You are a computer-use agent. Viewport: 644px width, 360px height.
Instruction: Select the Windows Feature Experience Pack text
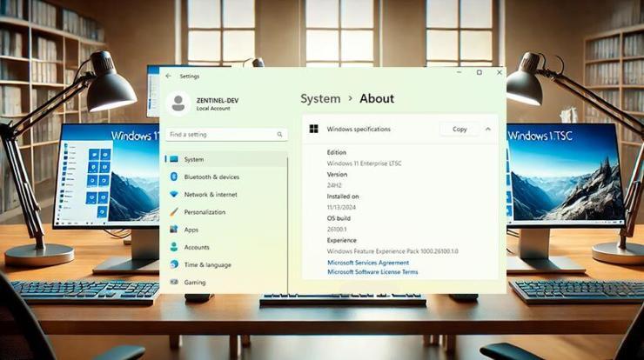point(392,250)
